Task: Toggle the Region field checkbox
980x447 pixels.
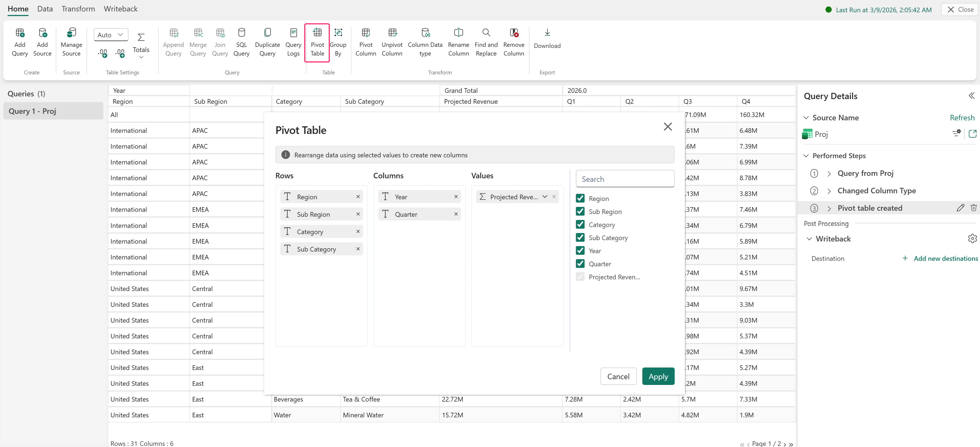Action: pyautogui.click(x=580, y=198)
